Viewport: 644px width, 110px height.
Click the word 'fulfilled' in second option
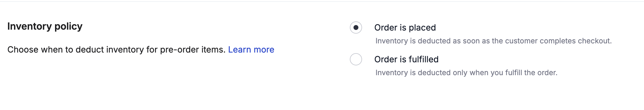[424, 59]
